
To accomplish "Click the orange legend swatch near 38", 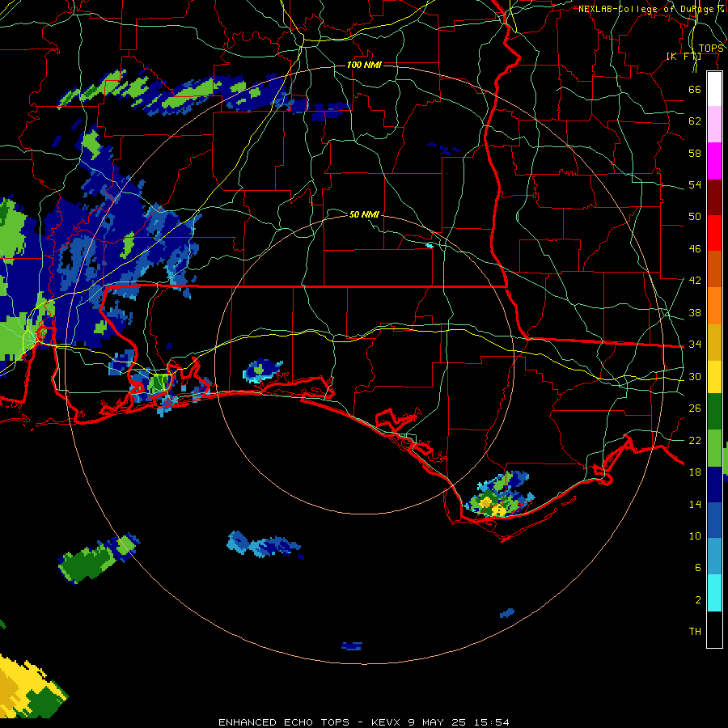I will [714, 306].
